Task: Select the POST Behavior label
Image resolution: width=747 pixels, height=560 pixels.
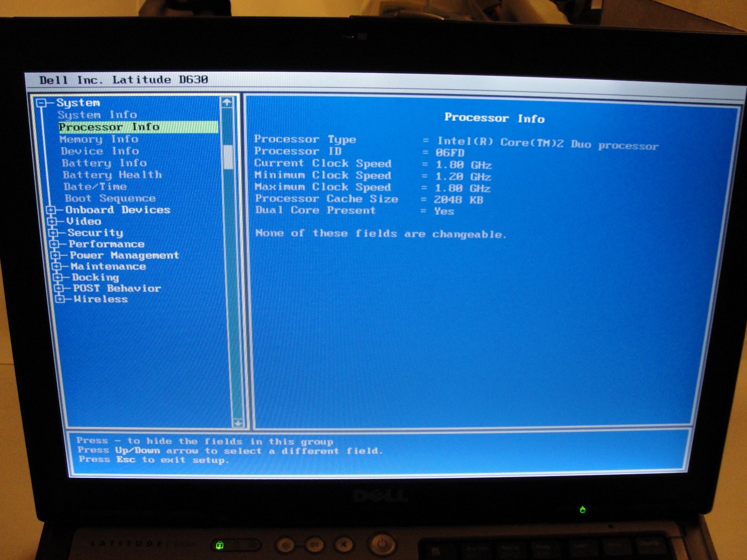Action: (x=117, y=288)
